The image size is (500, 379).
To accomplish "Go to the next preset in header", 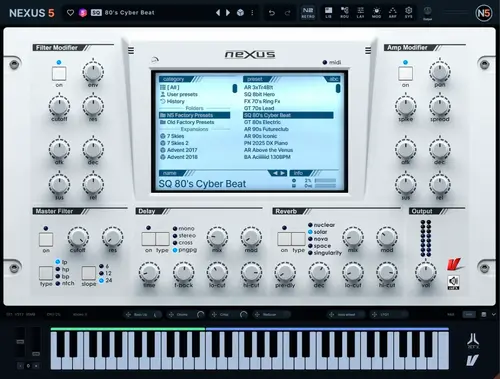I will tap(228, 13).
